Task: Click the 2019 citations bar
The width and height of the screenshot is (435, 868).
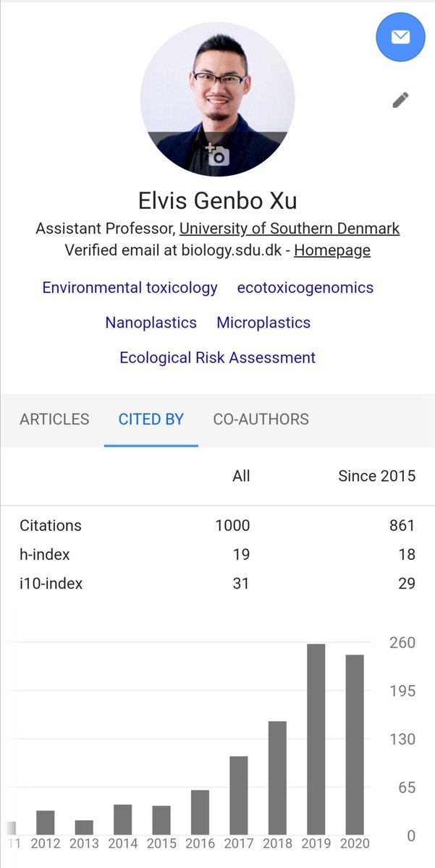Action: click(x=316, y=739)
